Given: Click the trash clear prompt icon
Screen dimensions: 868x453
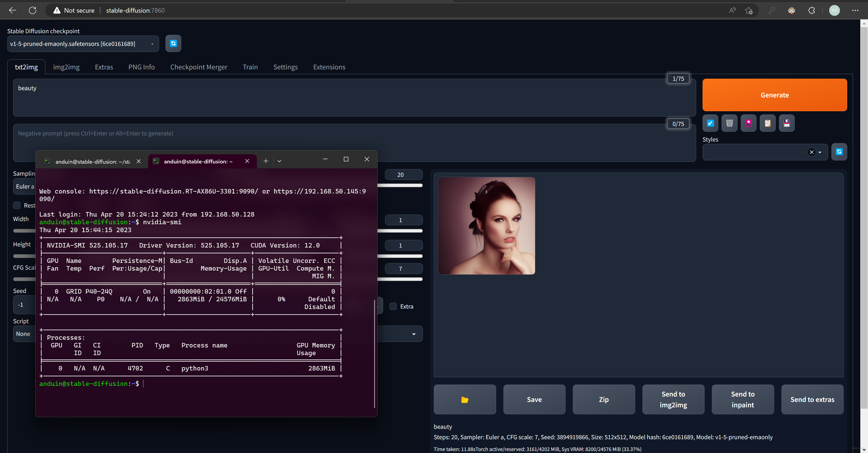Looking at the screenshot, I should pos(729,123).
